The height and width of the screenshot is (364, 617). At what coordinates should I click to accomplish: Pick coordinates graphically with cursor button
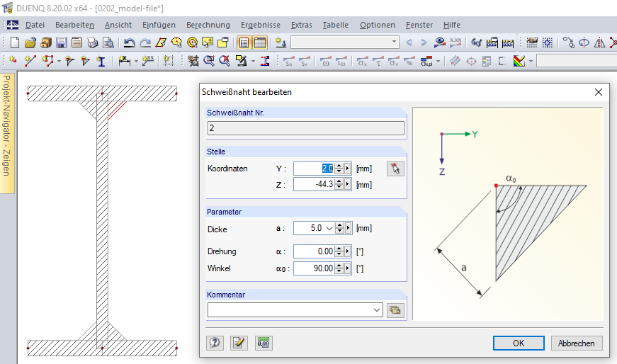395,169
